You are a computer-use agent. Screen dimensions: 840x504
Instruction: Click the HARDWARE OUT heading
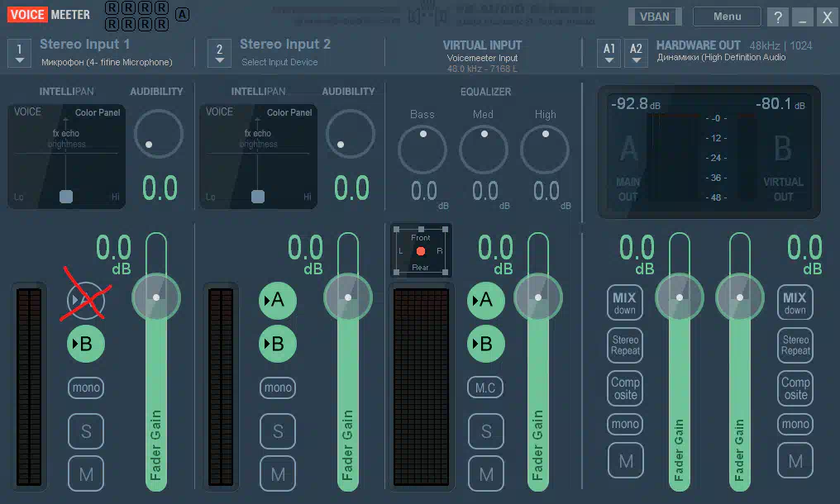[x=698, y=45]
